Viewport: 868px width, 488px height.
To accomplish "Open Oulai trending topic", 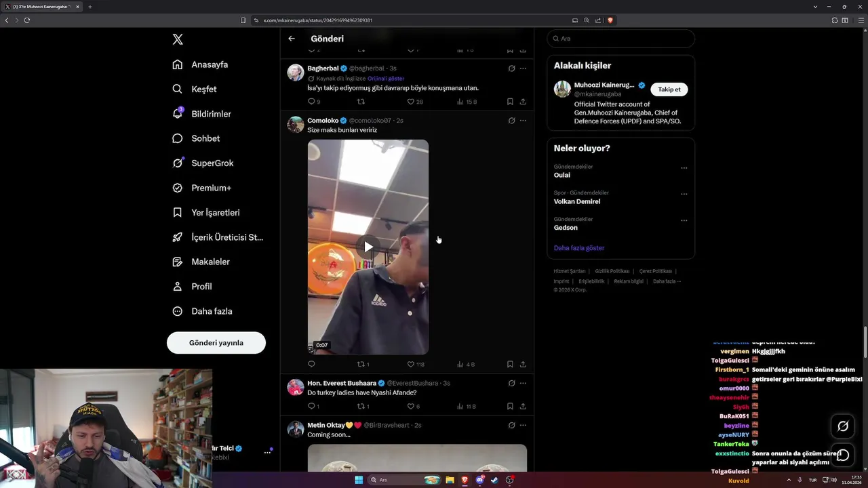I will coord(562,175).
